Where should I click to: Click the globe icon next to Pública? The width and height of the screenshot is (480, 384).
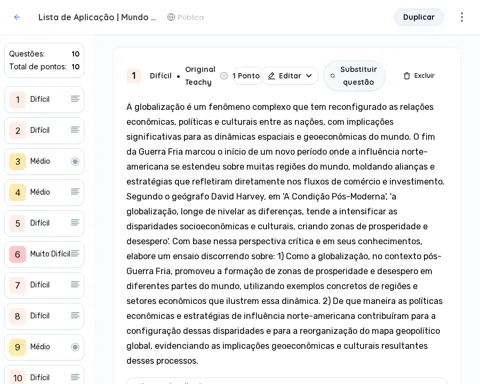coord(171,17)
